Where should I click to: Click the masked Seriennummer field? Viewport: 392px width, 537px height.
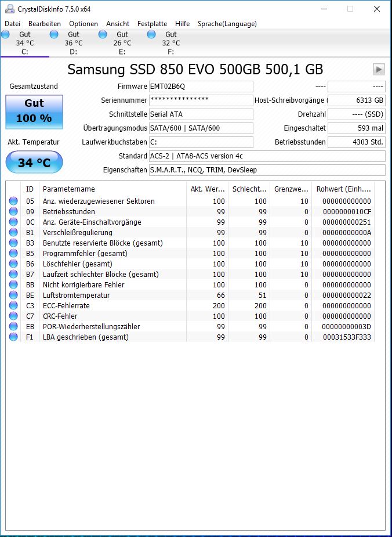point(201,100)
